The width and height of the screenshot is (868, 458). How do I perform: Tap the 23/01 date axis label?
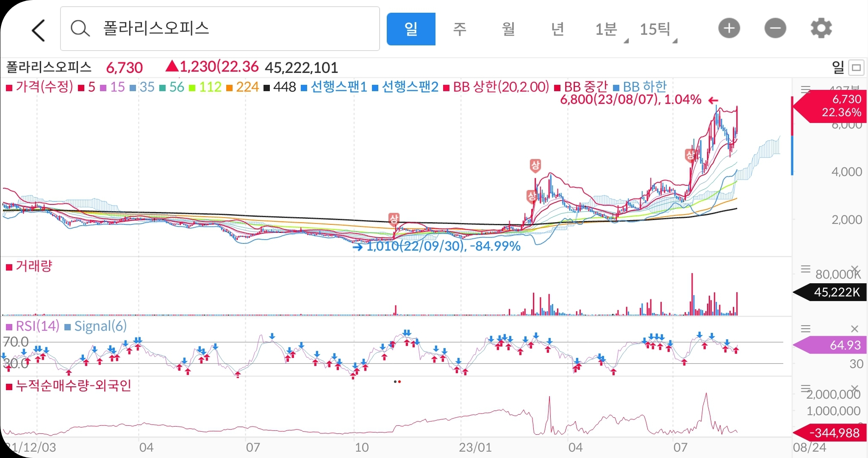pyautogui.click(x=475, y=447)
